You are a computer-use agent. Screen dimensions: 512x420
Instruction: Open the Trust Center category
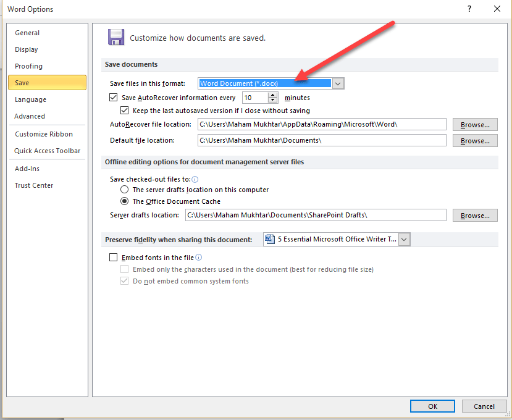click(x=34, y=185)
